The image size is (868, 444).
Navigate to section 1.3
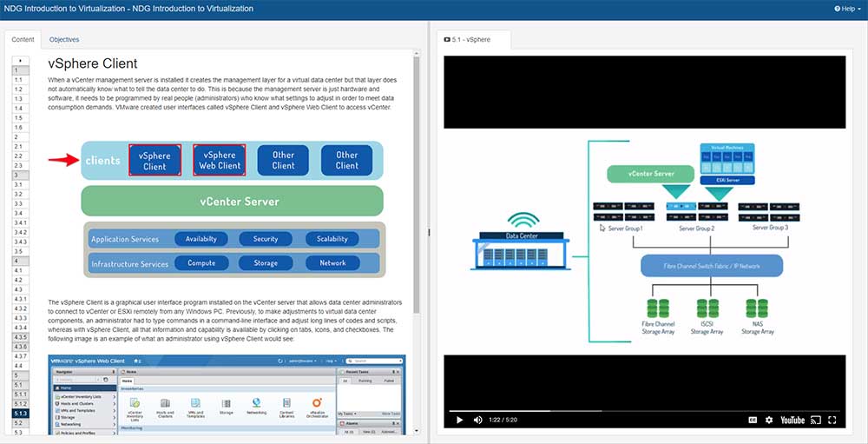point(21,99)
